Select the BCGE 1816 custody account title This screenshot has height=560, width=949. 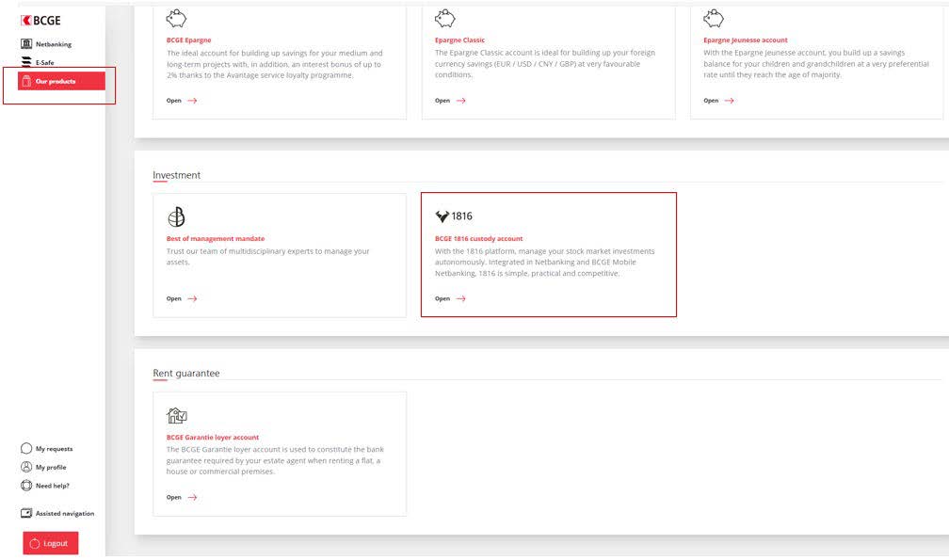click(x=478, y=238)
